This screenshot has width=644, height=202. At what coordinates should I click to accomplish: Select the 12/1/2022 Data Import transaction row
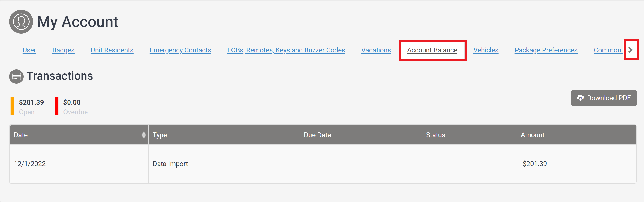[x=323, y=164]
